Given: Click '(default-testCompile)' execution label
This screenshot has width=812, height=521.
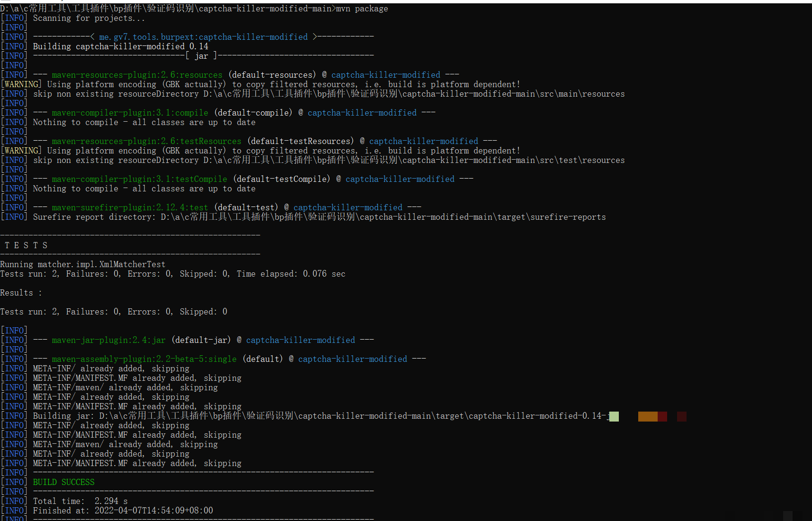Looking at the screenshot, I should point(282,179).
